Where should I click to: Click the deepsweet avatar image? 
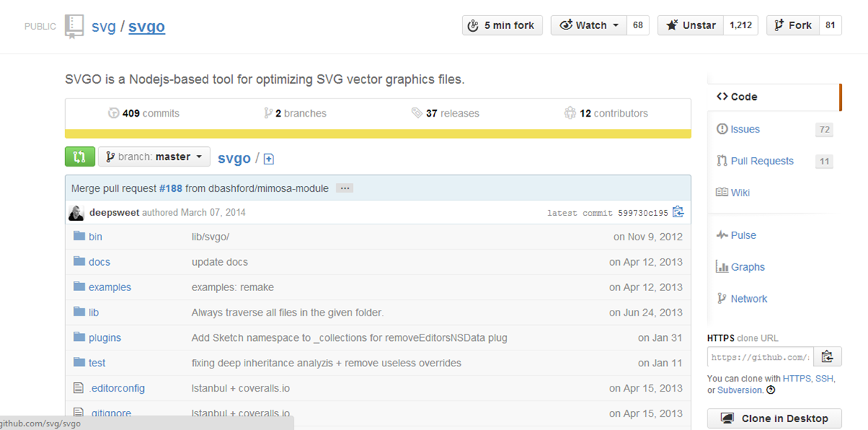pos(76,213)
